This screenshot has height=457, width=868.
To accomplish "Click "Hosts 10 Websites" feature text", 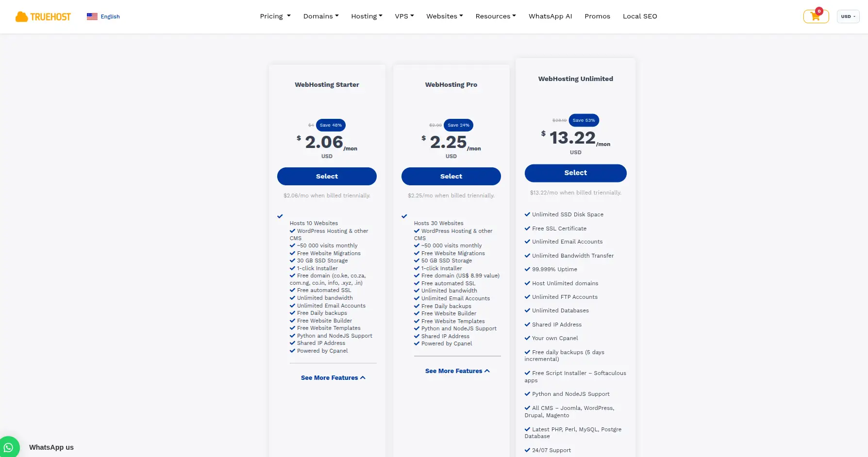I will coord(314,223).
